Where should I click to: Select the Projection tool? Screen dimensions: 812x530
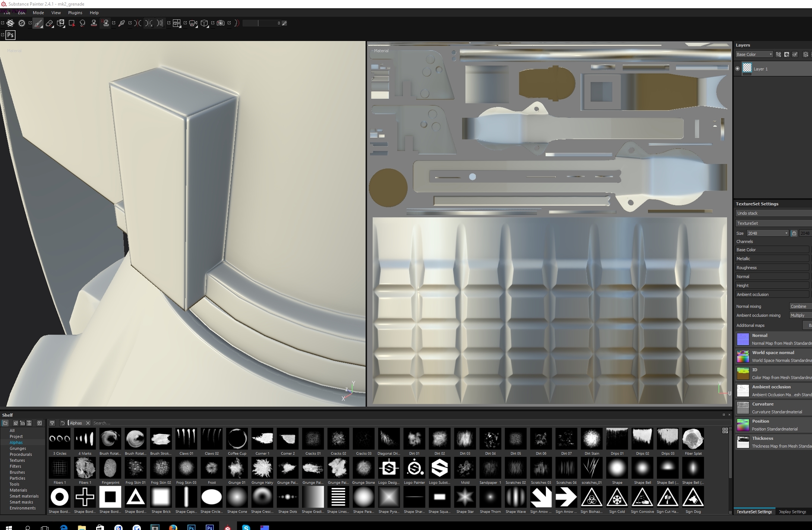[x=61, y=23]
